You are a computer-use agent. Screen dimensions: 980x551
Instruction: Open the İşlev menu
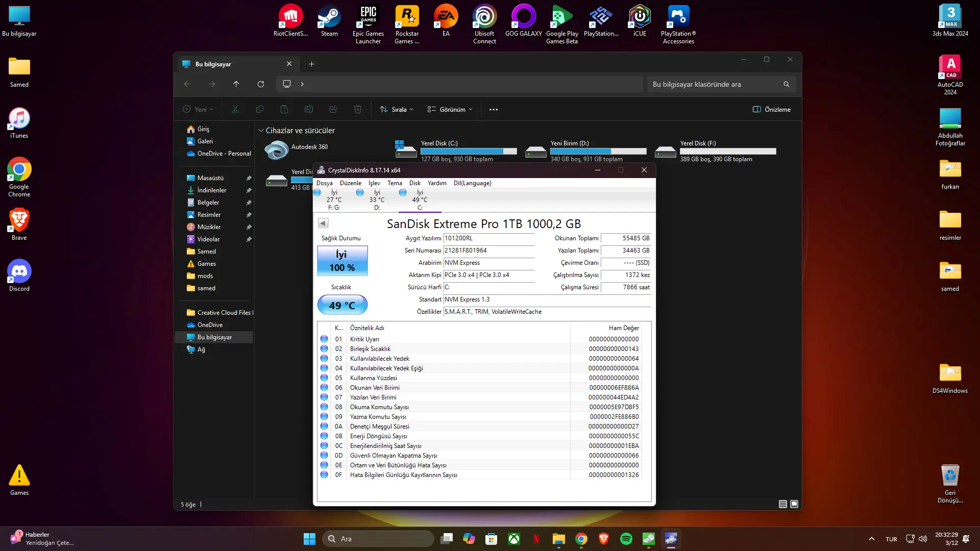374,183
